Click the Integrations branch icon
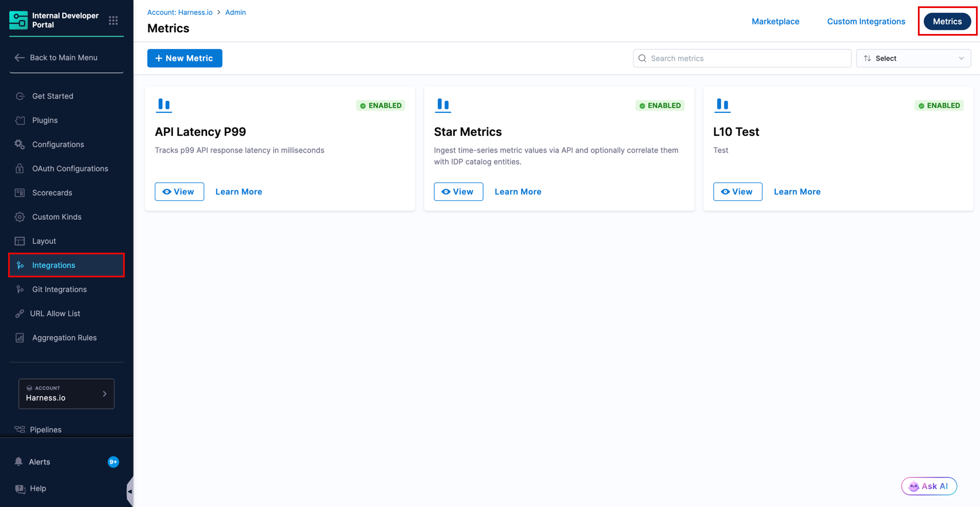The image size is (980, 507). [x=20, y=265]
